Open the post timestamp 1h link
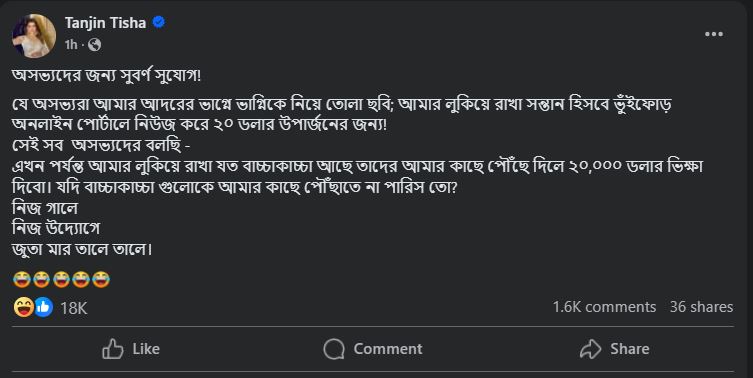 (x=71, y=45)
